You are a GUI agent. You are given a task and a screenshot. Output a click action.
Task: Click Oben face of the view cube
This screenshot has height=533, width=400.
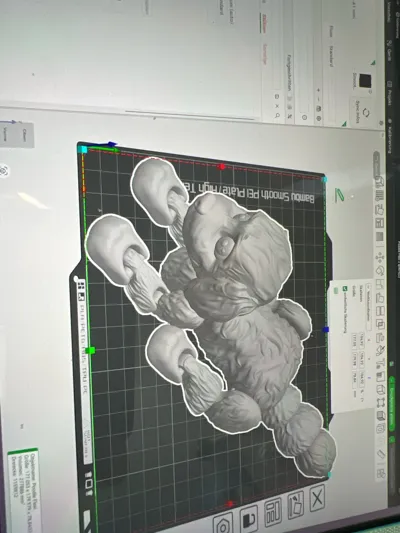(x=24, y=135)
